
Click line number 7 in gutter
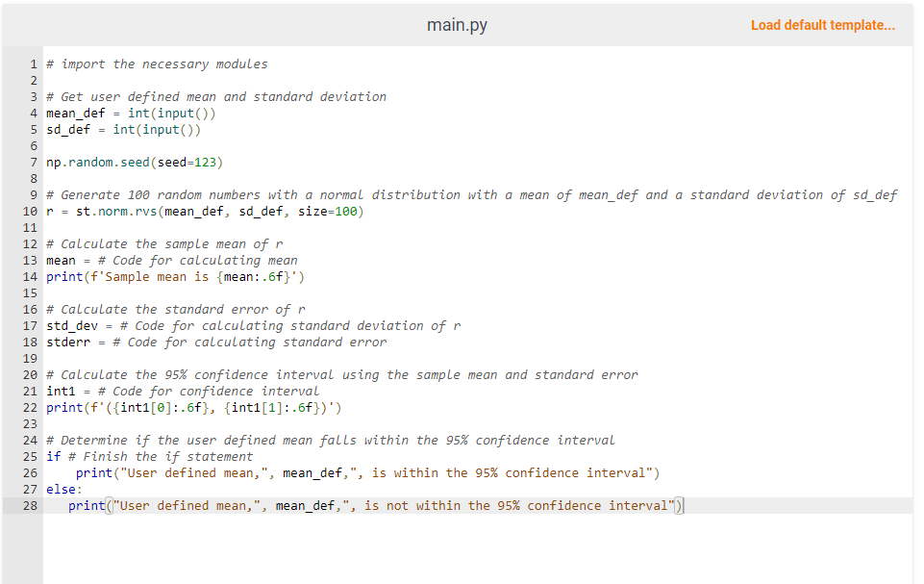(34, 163)
